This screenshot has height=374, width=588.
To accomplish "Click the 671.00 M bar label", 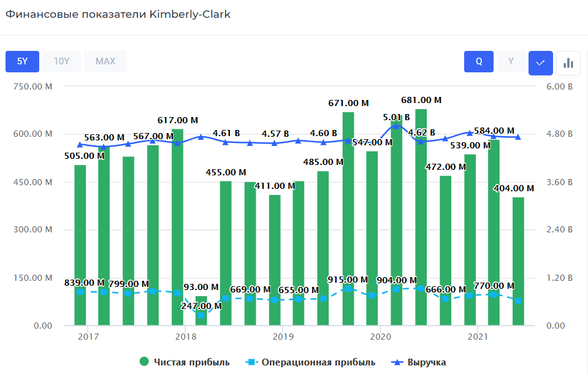I will 348,103.
